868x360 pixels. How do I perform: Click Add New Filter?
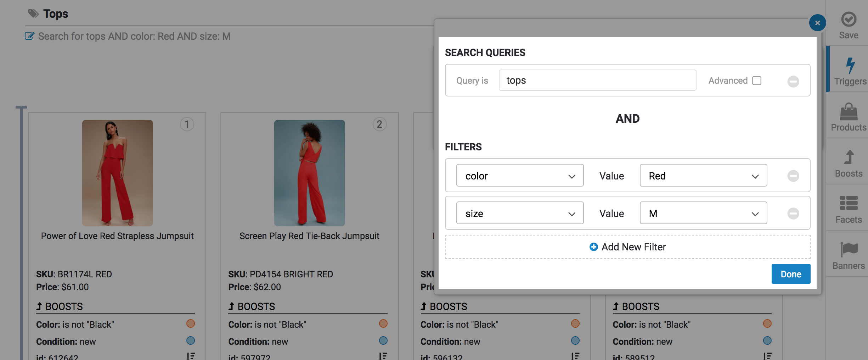(x=627, y=247)
